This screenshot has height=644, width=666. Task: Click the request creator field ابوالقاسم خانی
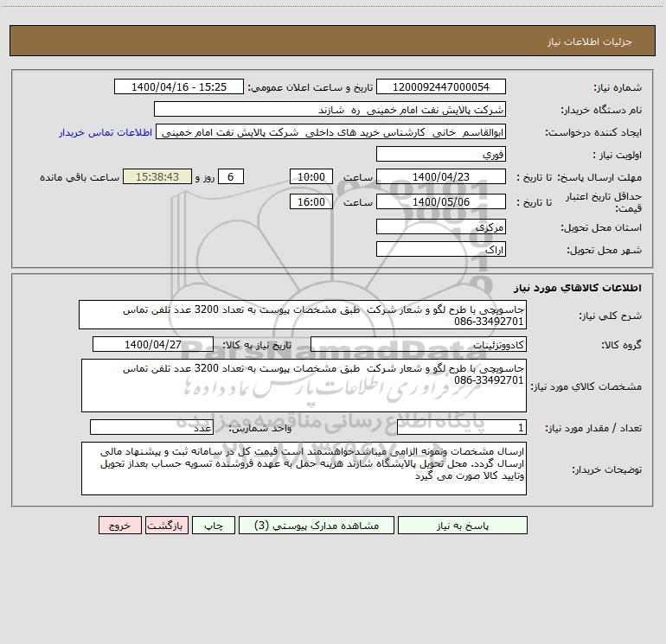[x=331, y=131]
